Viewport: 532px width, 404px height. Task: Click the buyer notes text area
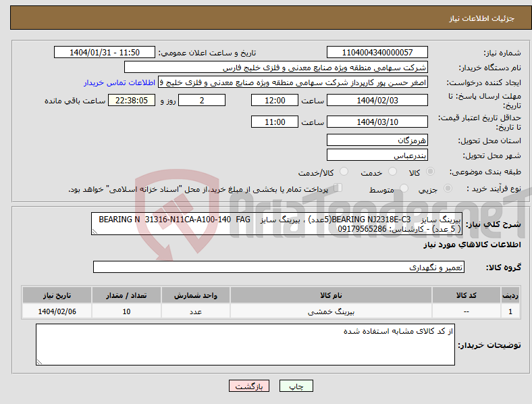[x=245, y=345]
